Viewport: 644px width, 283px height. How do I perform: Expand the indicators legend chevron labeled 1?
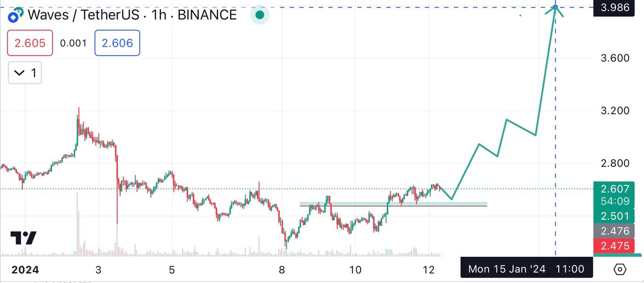[x=25, y=73]
